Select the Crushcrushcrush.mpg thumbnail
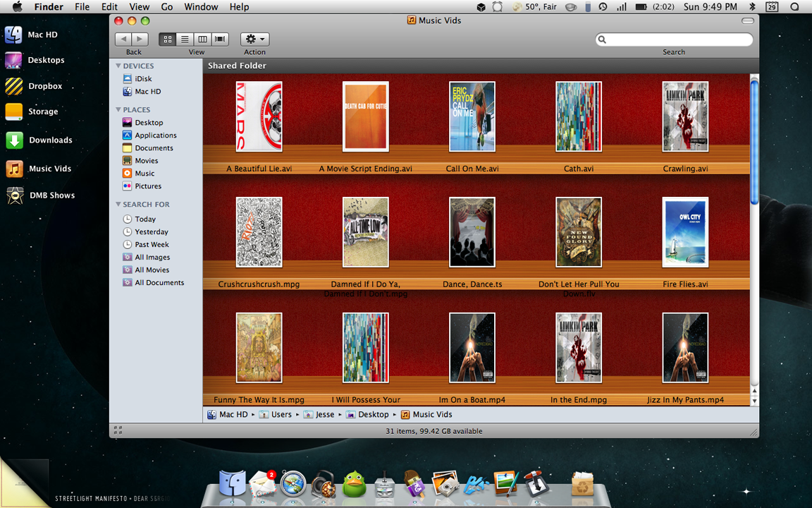The image size is (812, 508). tap(259, 232)
